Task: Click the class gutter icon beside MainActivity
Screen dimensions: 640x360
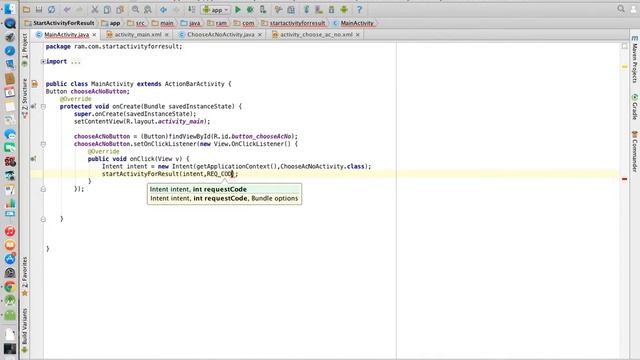Action: tap(35, 84)
